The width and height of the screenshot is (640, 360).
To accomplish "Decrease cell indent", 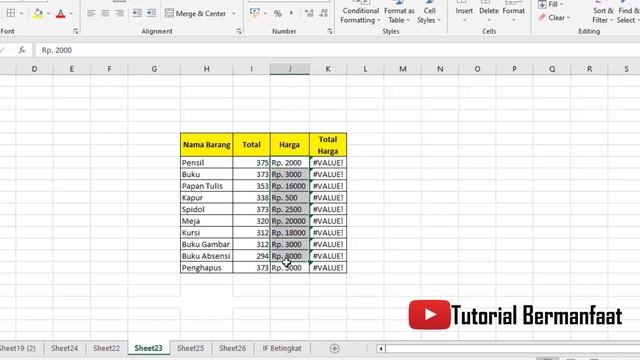I will (137, 13).
